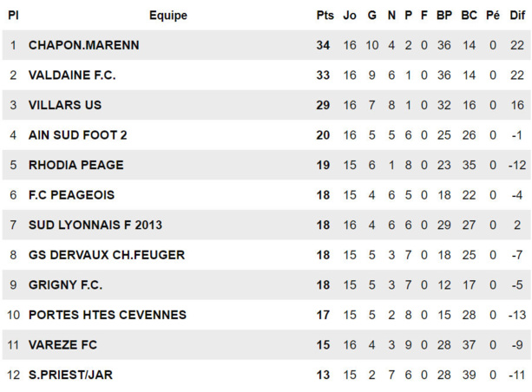
Task: Select GS DERVAUX CH.FEUGER team
Action: coord(107,255)
